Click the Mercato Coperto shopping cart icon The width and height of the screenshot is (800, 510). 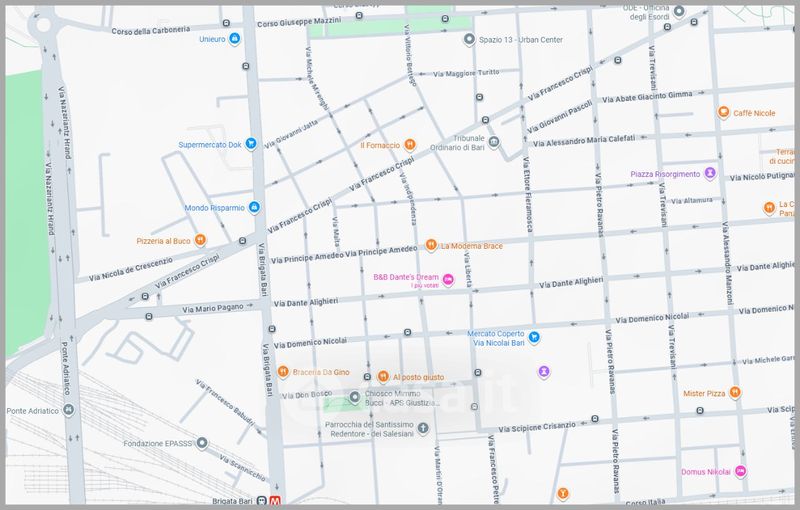(534, 337)
